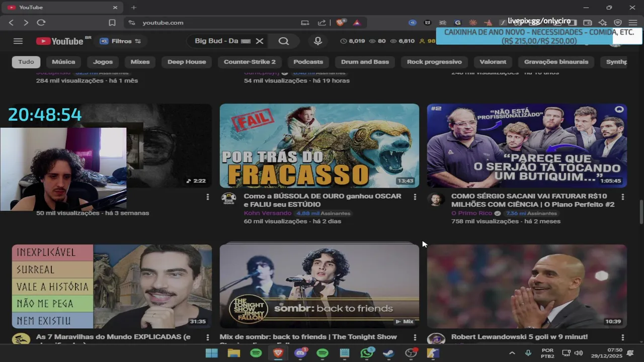The height and width of the screenshot is (362, 644).
Task: Open the Counter-Strike taskbar icon
Action: (433, 353)
